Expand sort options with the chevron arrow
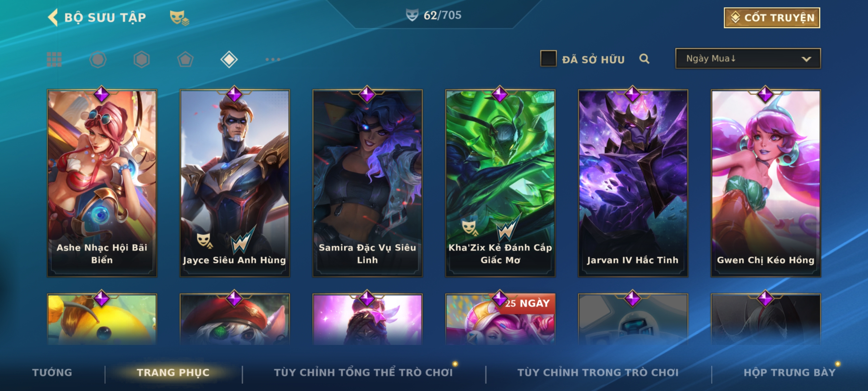This screenshot has width=868, height=391. point(806,59)
